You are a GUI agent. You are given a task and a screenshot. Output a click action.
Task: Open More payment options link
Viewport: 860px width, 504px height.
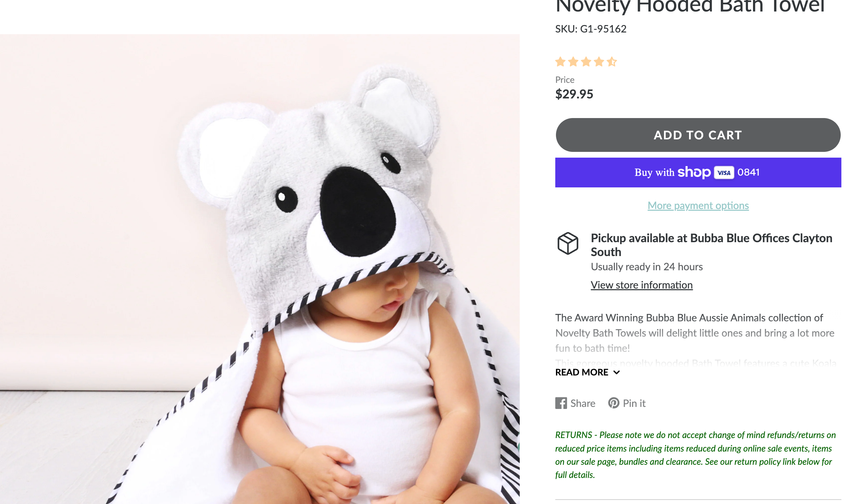pyautogui.click(x=698, y=205)
